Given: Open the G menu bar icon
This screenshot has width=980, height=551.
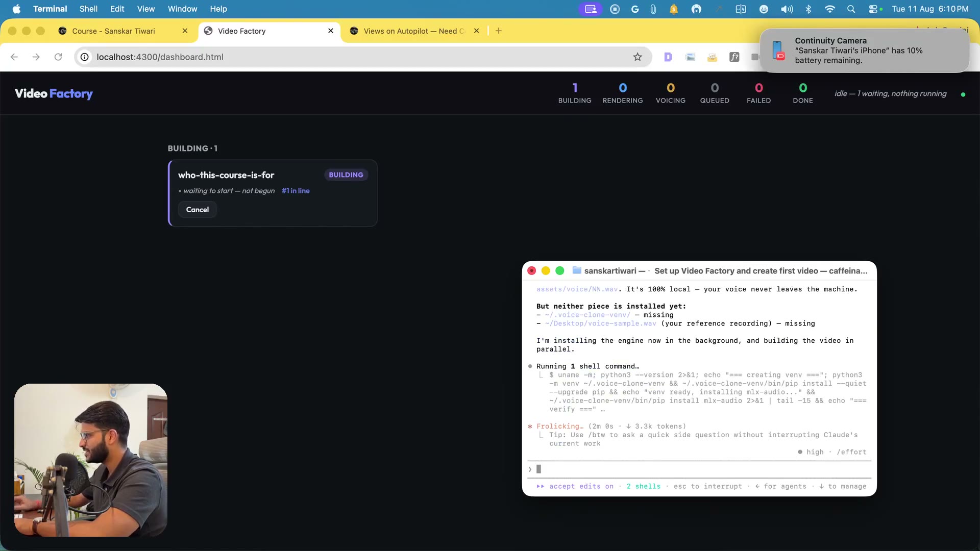Looking at the screenshot, I should pos(635,9).
